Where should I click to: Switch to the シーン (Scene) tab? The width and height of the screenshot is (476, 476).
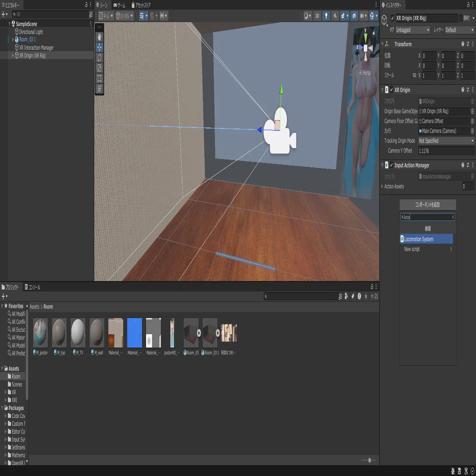pyautogui.click(x=102, y=5)
